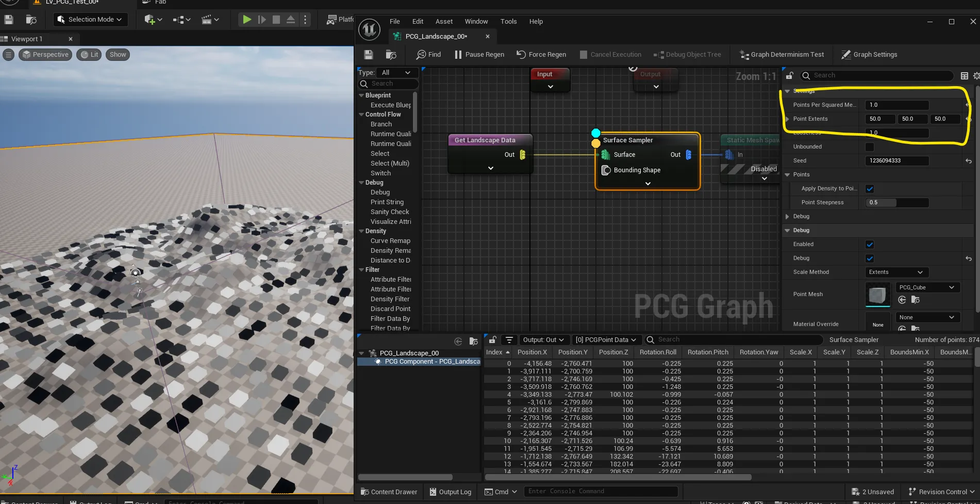Viewport: 980px width, 504px height.
Task: Save the PCG graph asset
Action: (x=368, y=55)
